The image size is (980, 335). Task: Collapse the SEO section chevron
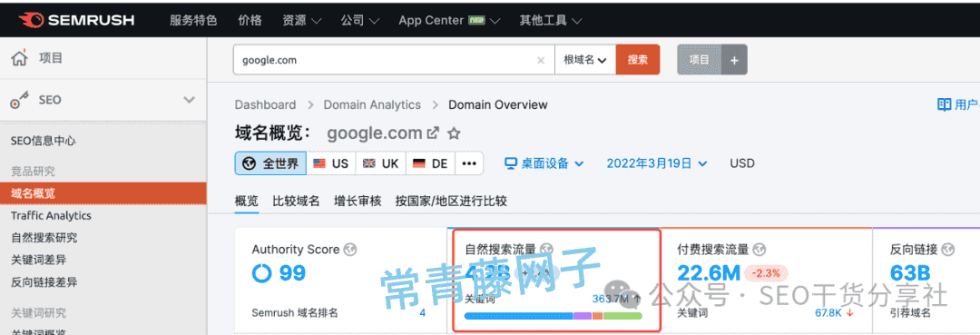(189, 99)
